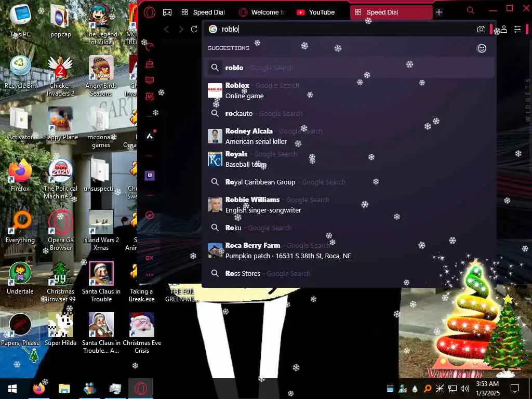Open the profile account icon in the toolbar

point(504,29)
